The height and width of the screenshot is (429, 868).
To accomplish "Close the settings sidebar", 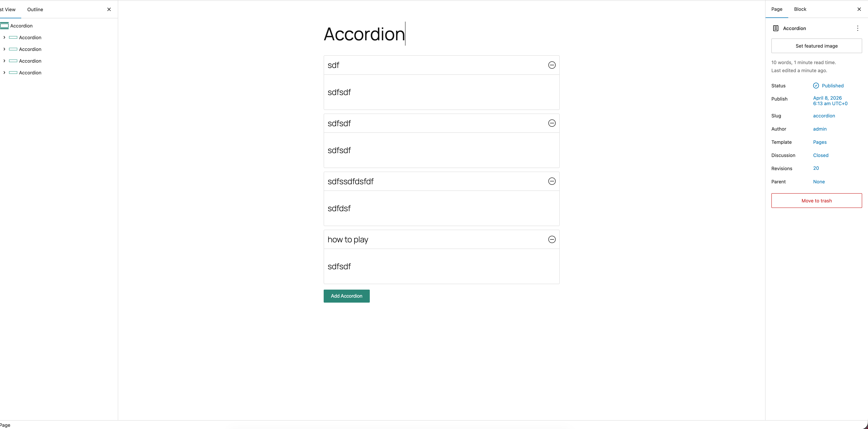I will tap(859, 9).
